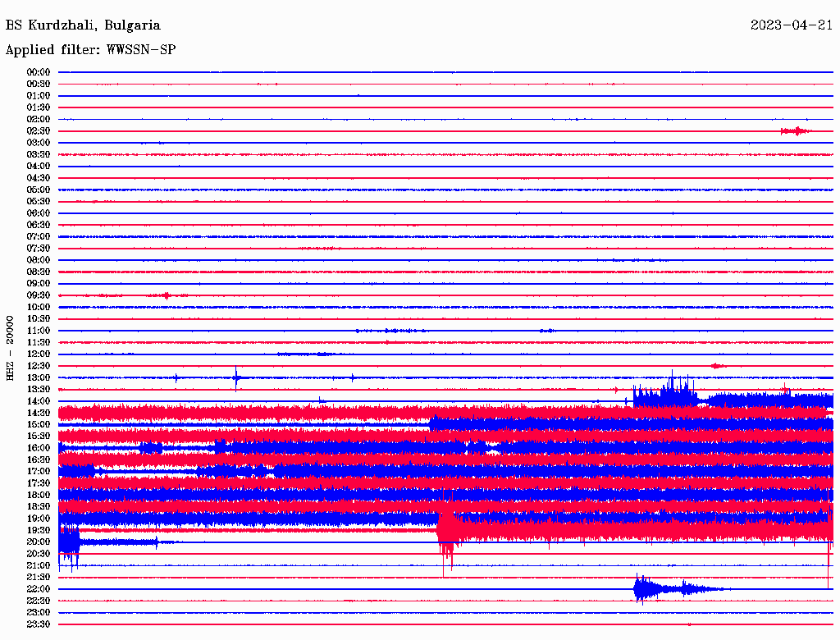Viewport: 840px width, 640px height.
Task: Click the 10:00 time label
Action: pos(39,307)
